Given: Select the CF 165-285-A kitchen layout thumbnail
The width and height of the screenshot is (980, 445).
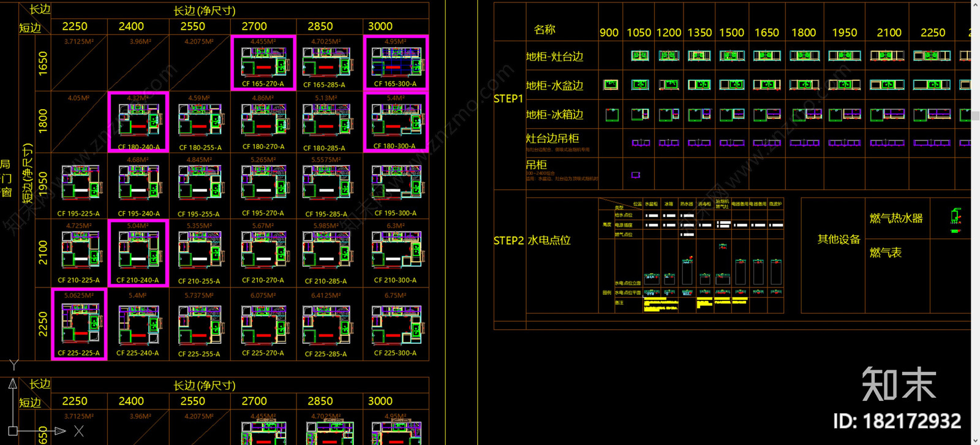Looking at the screenshot, I should click(x=327, y=63).
